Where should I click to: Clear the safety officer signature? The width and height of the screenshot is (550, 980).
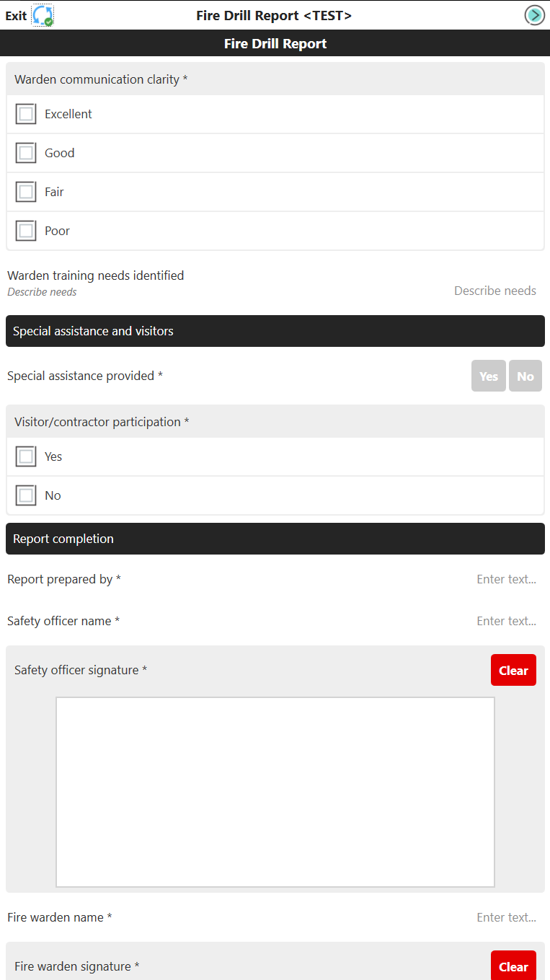coord(513,670)
